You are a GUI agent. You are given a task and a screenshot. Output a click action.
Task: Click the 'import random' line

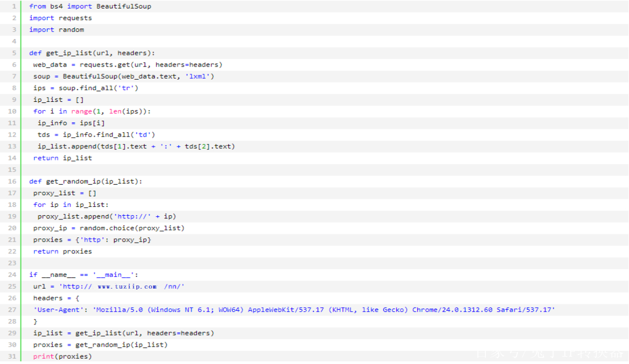pos(57,30)
